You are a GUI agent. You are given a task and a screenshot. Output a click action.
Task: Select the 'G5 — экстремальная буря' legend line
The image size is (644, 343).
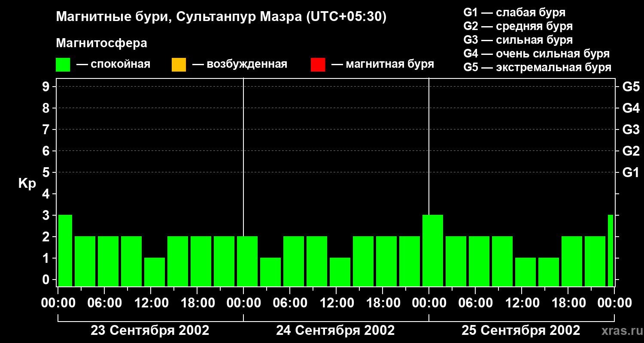coord(538,67)
